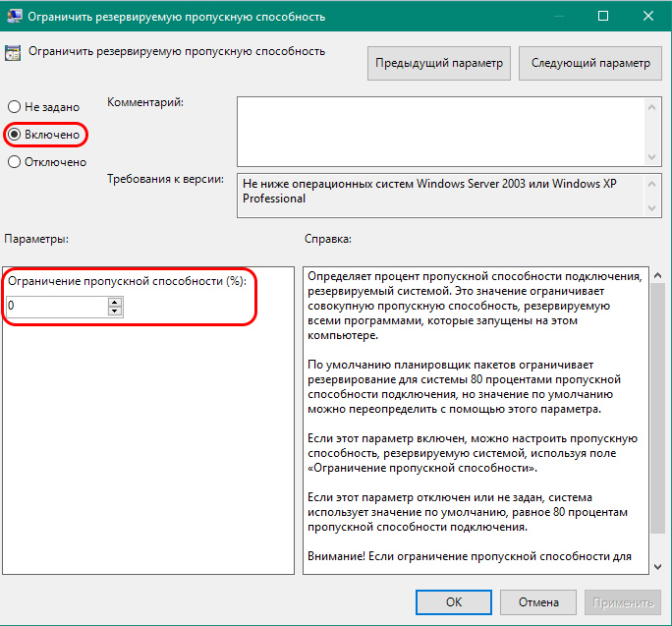Click 'Ограничение пропускной способности (%)' label
672x626 pixels.
[128, 281]
